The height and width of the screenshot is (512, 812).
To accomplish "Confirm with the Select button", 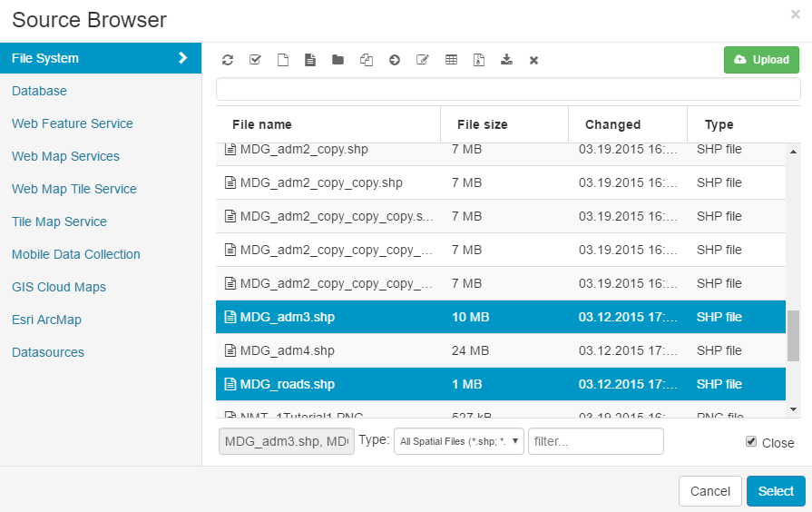I will pos(776,491).
